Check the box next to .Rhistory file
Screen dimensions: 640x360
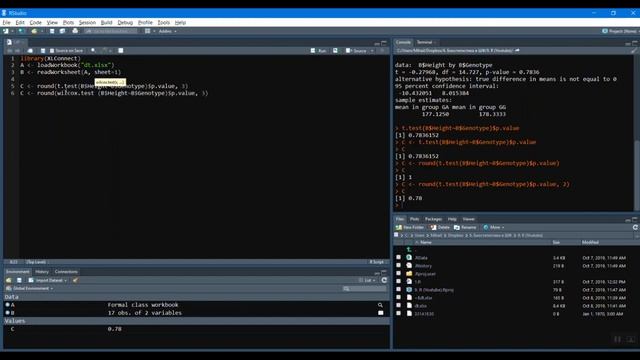(x=398, y=266)
